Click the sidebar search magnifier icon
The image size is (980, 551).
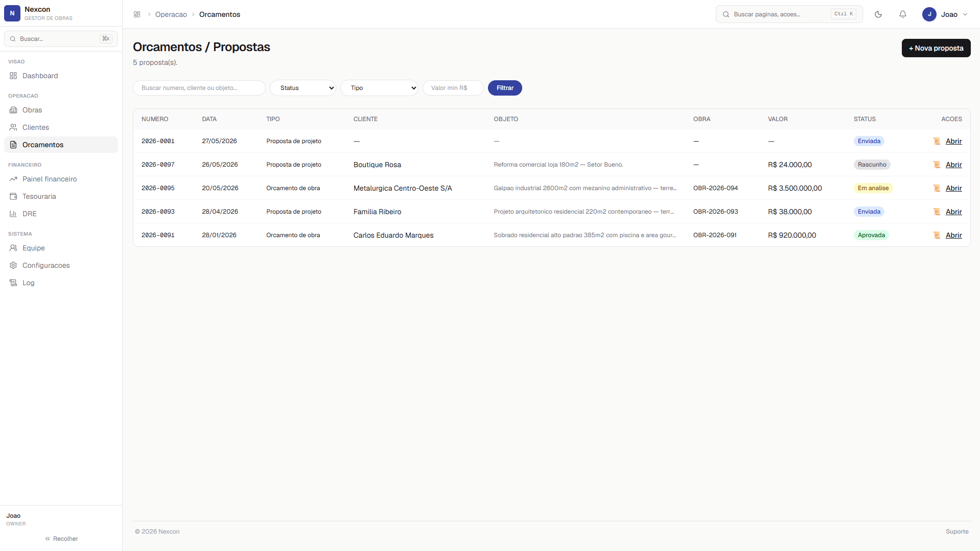click(x=13, y=39)
